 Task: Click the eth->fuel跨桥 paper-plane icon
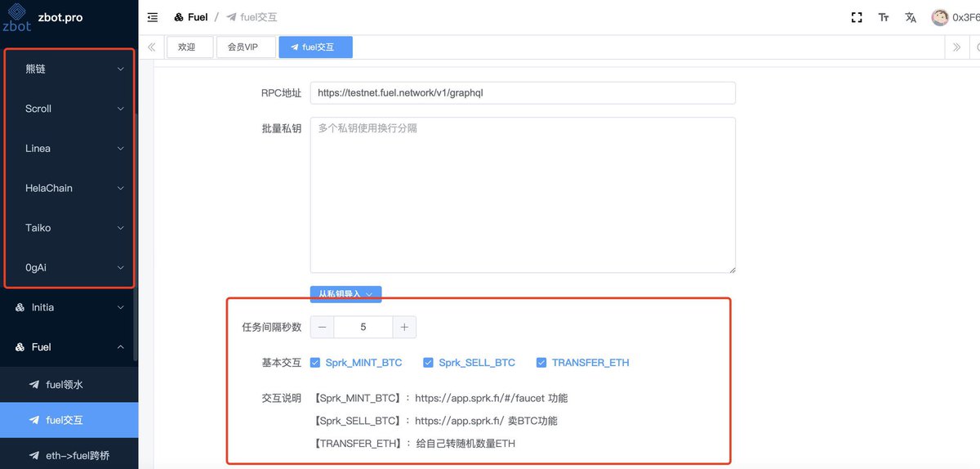33,456
